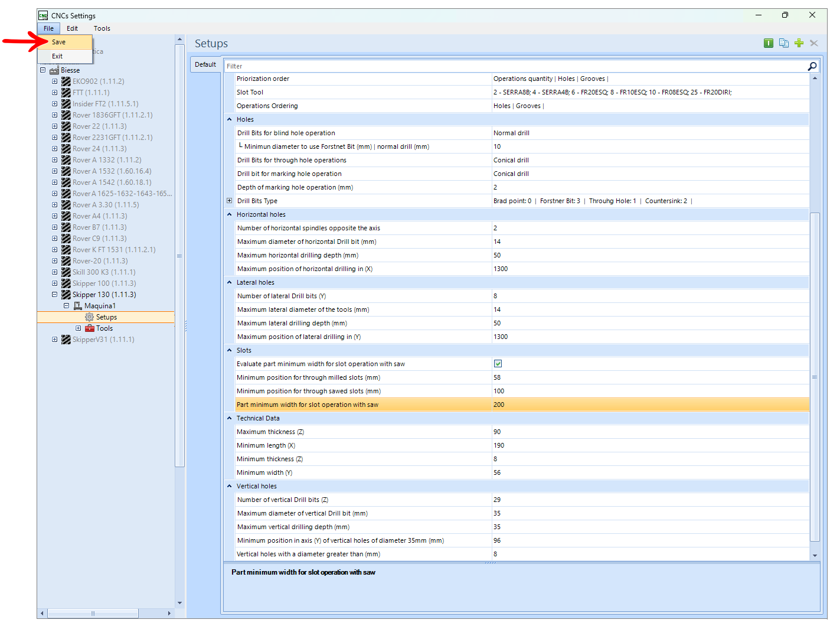This screenshot has height=626, width=840.
Task: Collapse the Slots section
Action: 230,350
